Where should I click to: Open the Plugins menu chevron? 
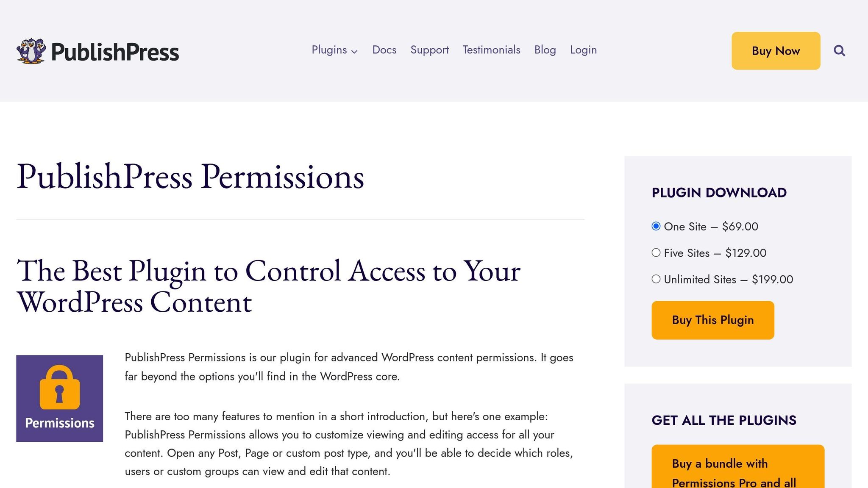(x=354, y=51)
